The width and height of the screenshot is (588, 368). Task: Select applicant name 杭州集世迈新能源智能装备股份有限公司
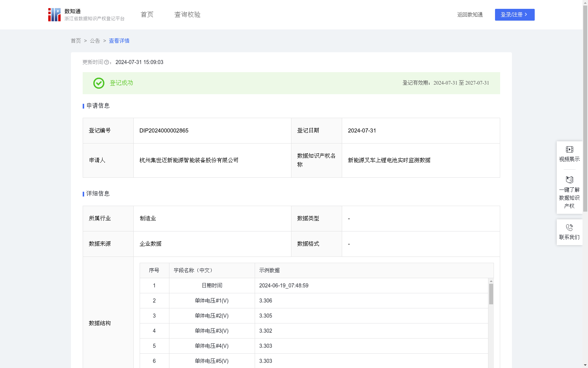(189, 160)
